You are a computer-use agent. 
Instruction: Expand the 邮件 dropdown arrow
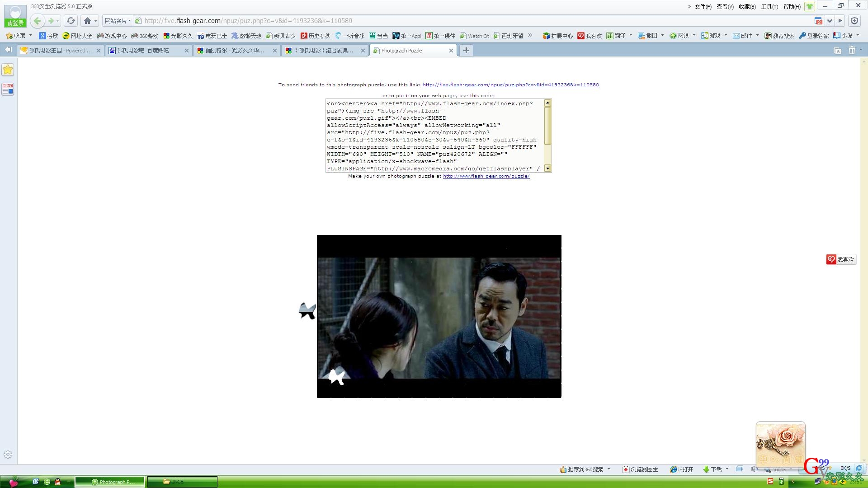[757, 35]
